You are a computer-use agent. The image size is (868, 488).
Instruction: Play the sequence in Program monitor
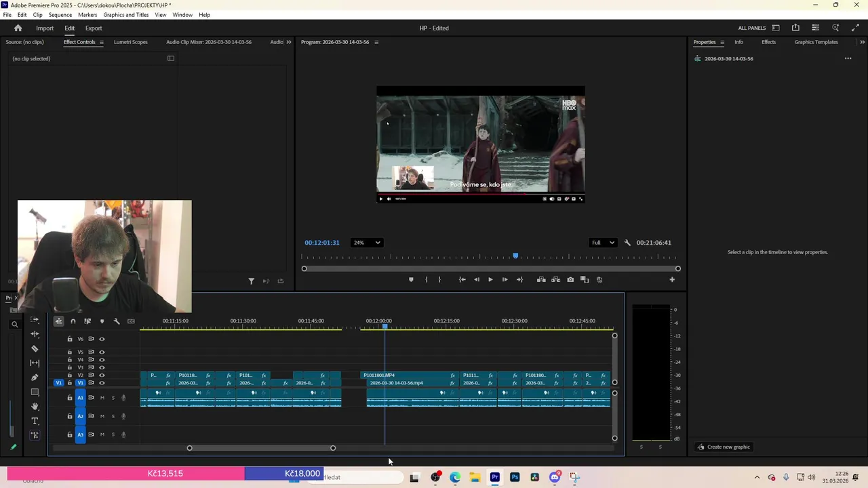point(490,279)
